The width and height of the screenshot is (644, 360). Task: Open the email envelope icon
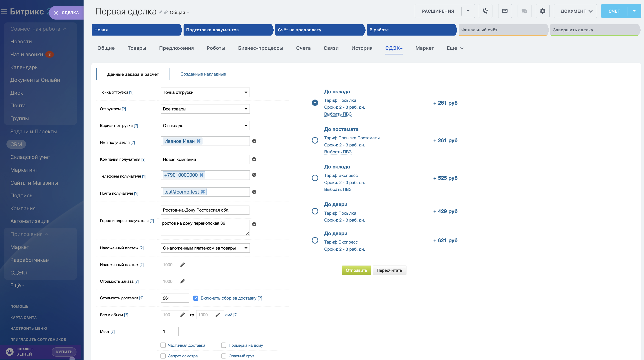(x=505, y=11)
